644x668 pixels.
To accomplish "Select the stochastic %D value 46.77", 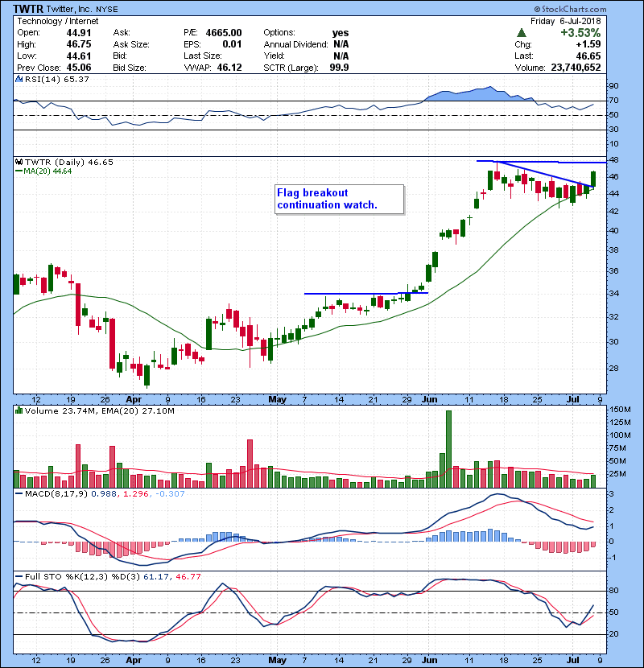I will pos(188,577).
